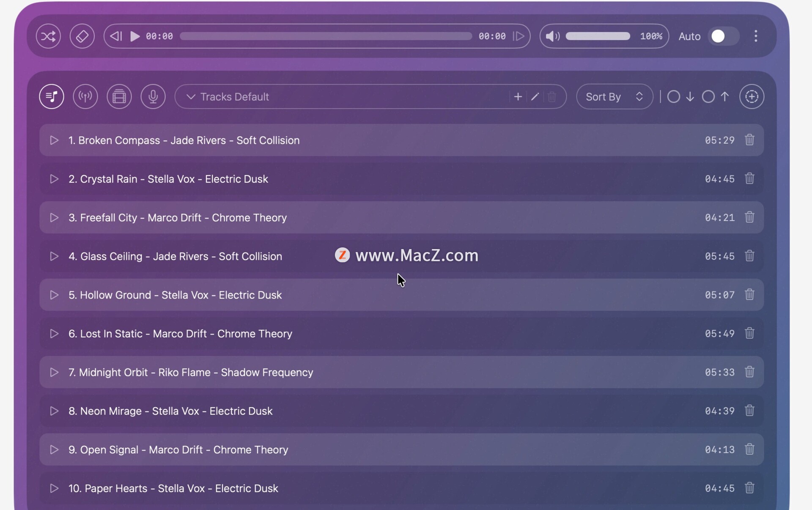Screen dimensions: 812x510
Task: Open the microphone recordings tab
Action: click(153, 97)
